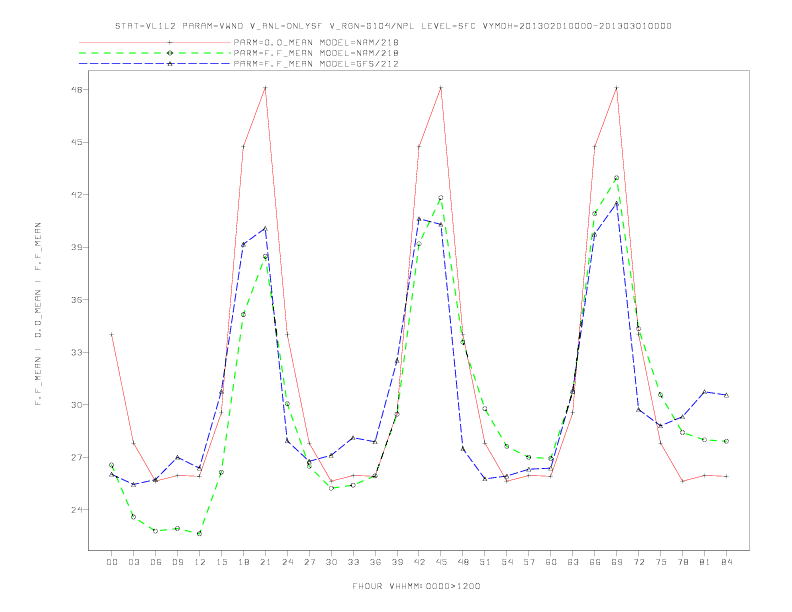This screenshot has height=612, width=792.
Task: Click y-axis tick label 45
Action: 75,142
